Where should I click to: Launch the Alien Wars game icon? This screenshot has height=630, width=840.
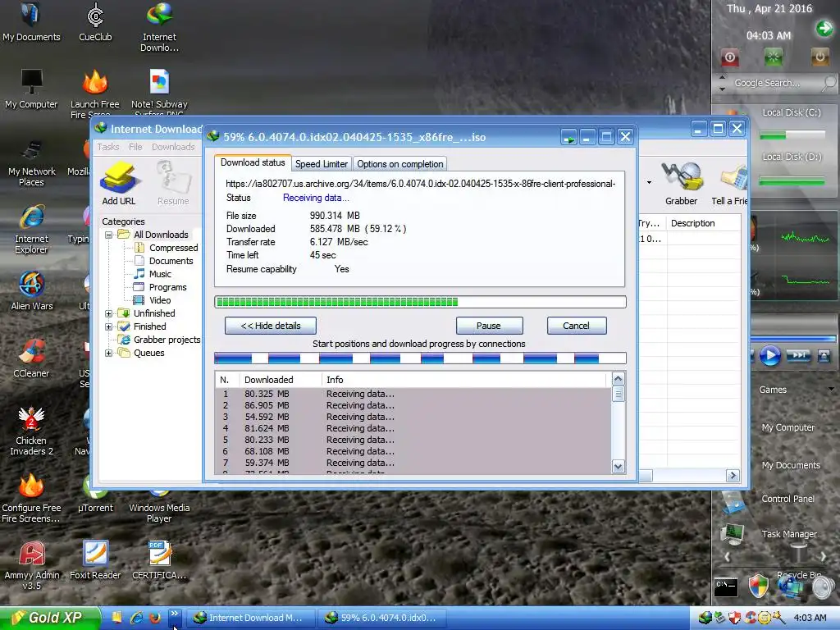[x=32, y=290]
